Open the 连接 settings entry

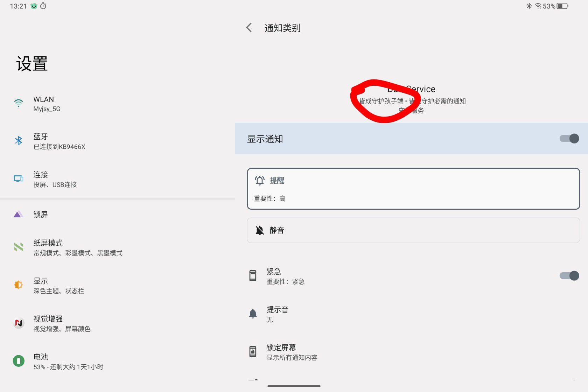[x=118, y=179]
